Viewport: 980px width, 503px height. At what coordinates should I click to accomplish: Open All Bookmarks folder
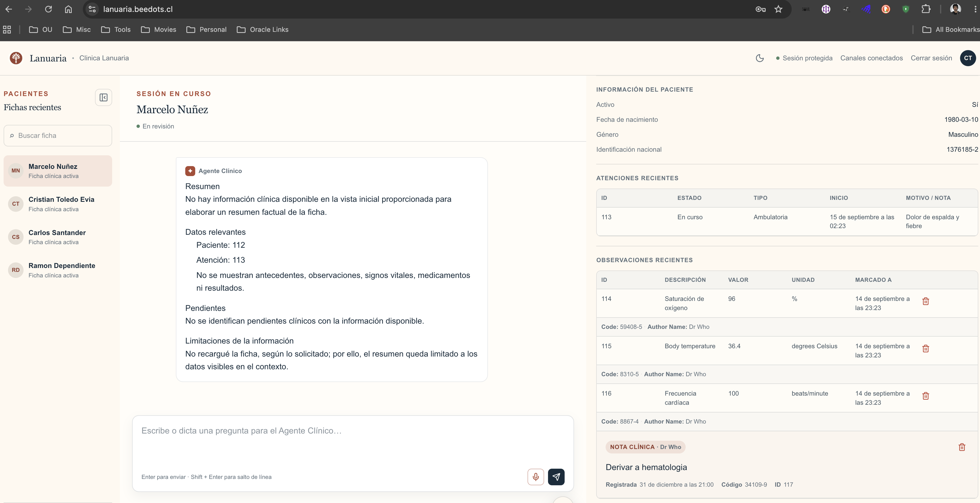click(x=951, y=29)
